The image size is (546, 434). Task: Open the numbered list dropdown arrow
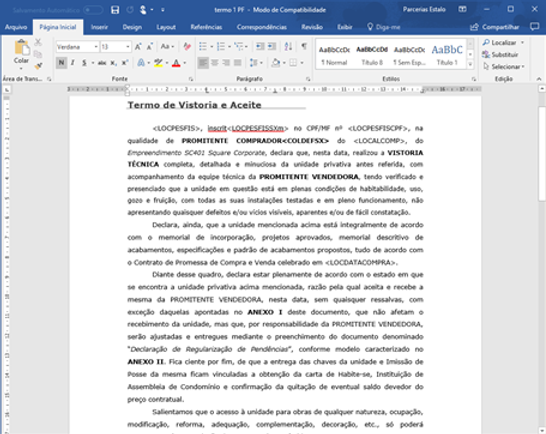coord(229,47)
